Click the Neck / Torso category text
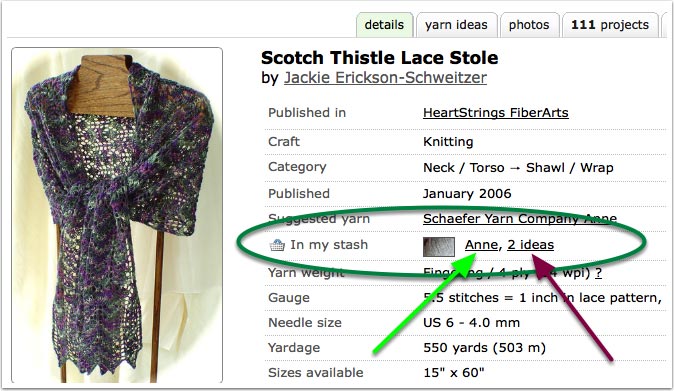Screen dimensions: 674x391 (x=463, y=168)
